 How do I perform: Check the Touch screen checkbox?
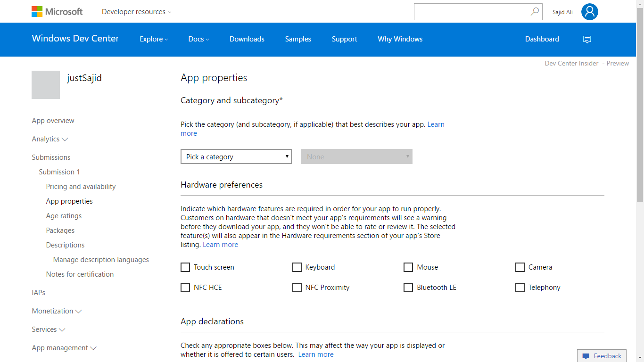click(185, 267)
